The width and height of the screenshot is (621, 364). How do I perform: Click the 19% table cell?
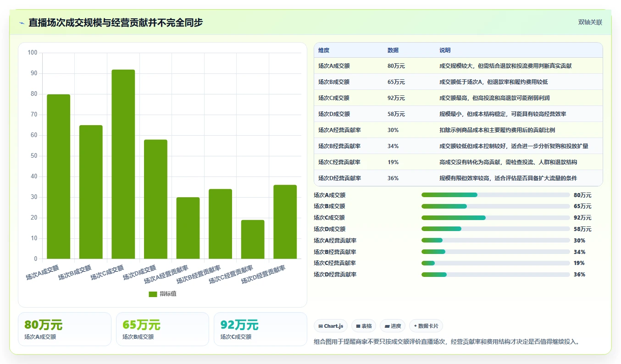(x=393, y=162)
